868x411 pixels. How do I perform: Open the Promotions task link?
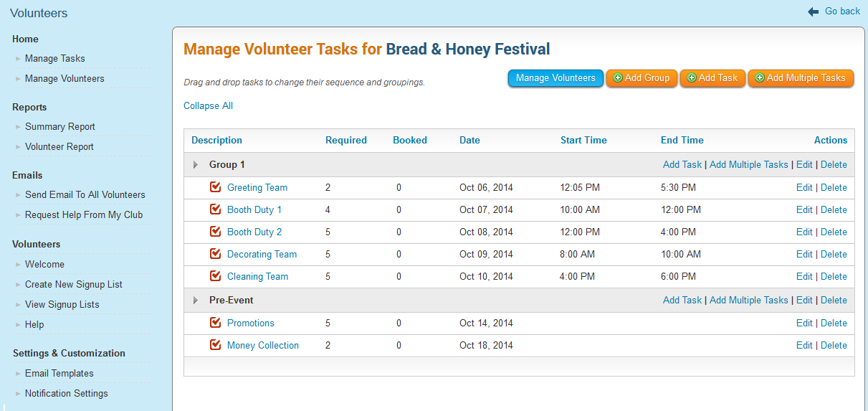(251, 323)
